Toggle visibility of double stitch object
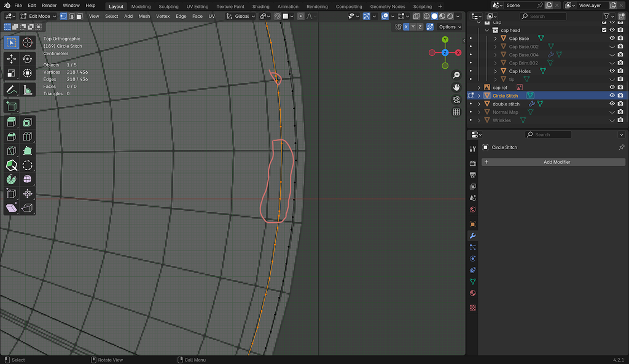 coord(612,104)
